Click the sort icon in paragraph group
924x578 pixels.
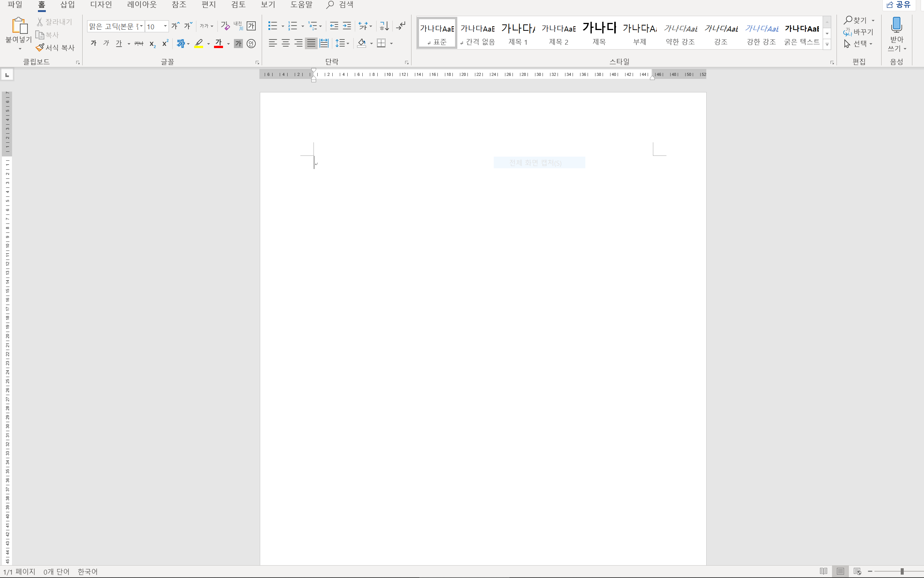[384, 26]
